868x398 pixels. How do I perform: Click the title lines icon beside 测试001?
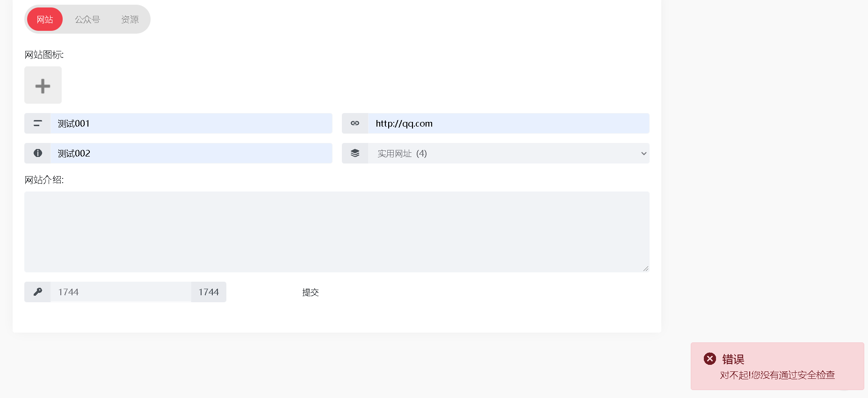tap(38, 123)
